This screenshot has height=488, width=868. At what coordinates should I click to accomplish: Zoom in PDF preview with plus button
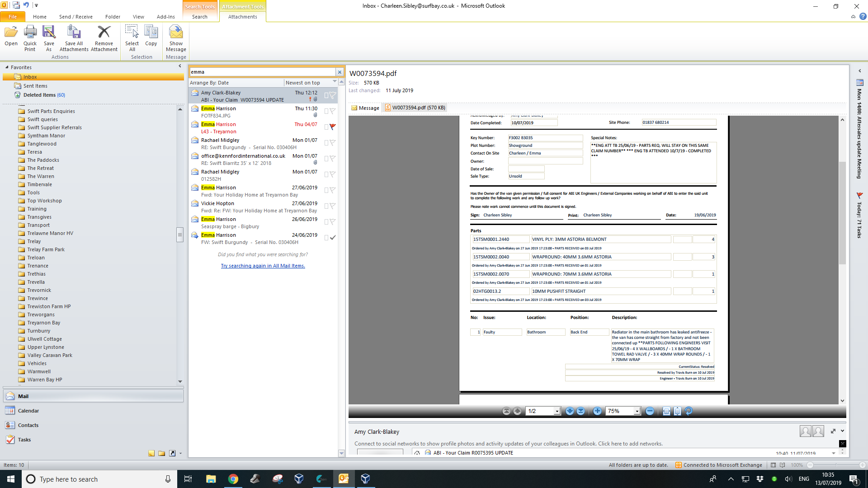tap(597, 411)
